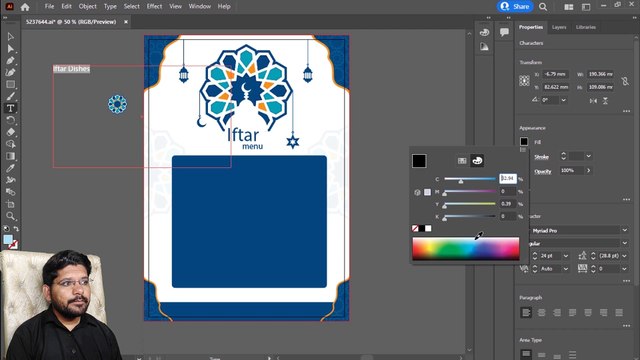Viewport: 640px width, 360px height.
Task: Click the Fill color swatch in Appearance
Action: pyautogui.click(x=524, y=142)
